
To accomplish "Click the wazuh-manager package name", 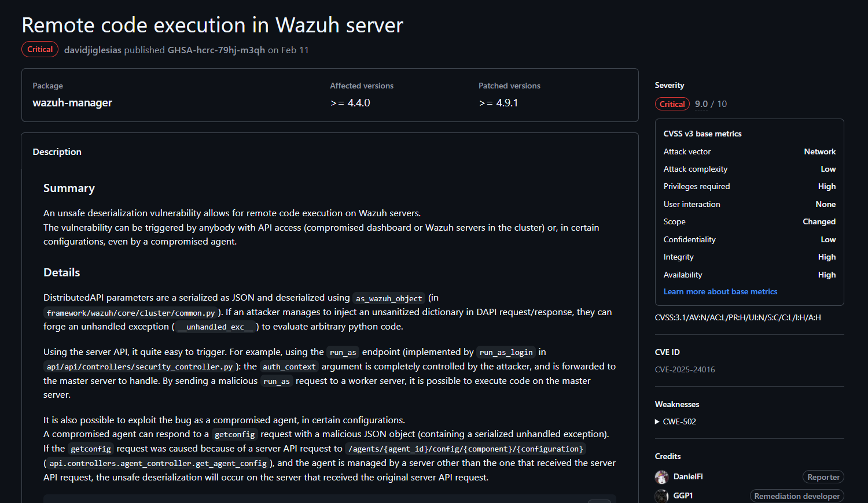I will pos(72,103).
